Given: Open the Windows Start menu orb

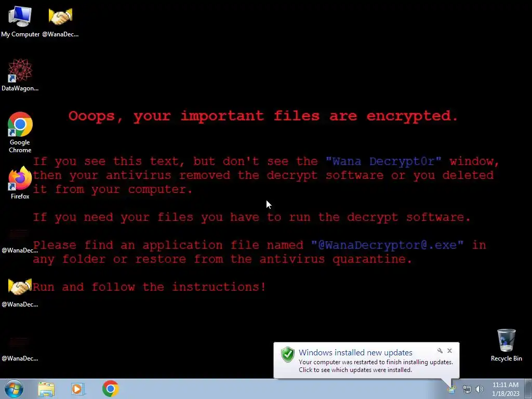Looking at the screenshot, I should (x=14, y=389).
